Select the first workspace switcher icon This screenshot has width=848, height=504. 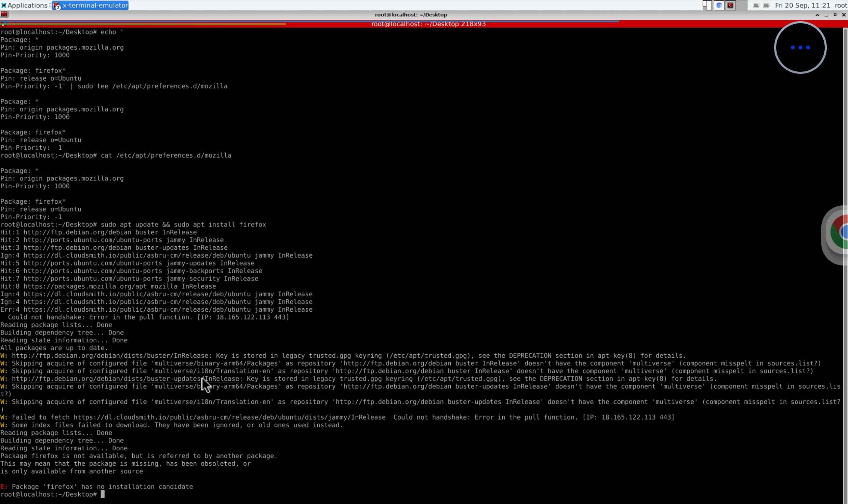point(756,5)
